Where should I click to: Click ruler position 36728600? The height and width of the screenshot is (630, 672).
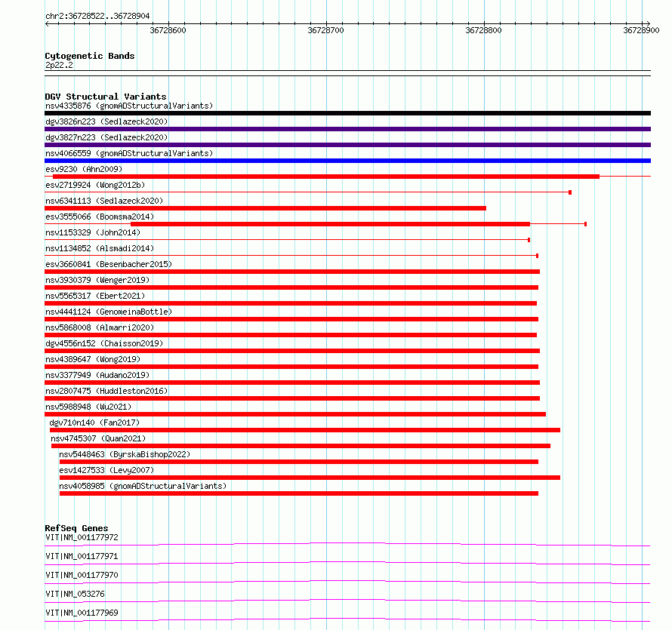(x=168, y=30)
